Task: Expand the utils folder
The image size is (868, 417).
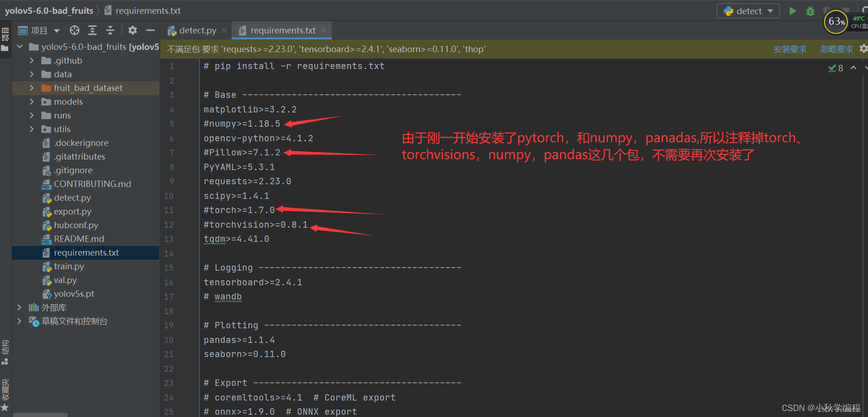Action: tap(32, 129)
